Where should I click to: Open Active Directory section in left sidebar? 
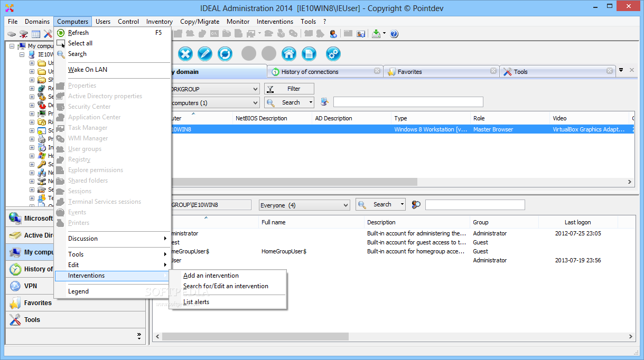pos(30,235)
